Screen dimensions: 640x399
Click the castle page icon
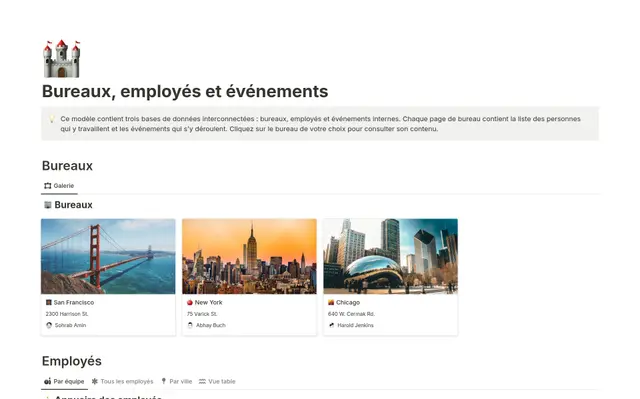(x=62, y=58)
